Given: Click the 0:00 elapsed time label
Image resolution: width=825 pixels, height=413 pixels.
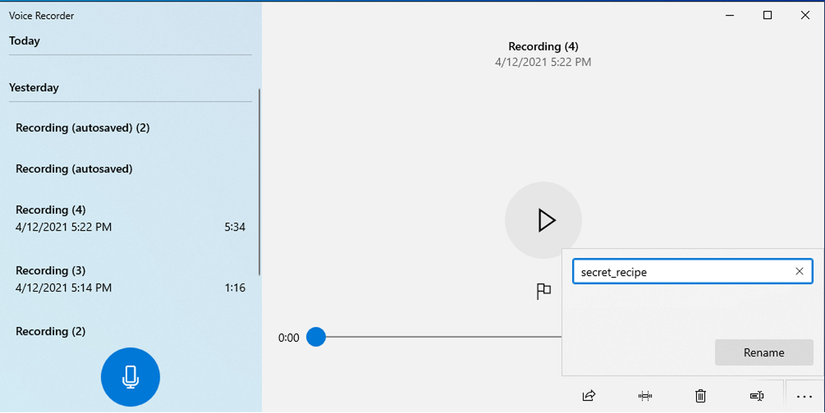Looking at the screenshot, I should (x=288, y=338).
